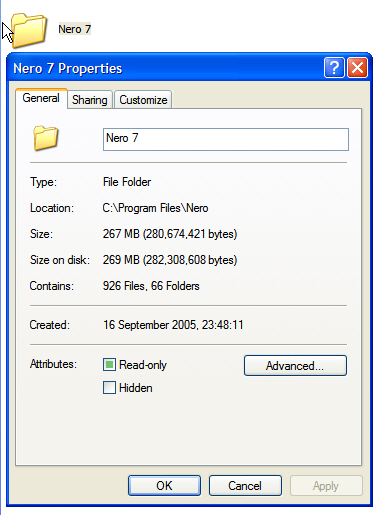Click the Cancel button
This screenshot has width=378, height=515.
point(245,486)
